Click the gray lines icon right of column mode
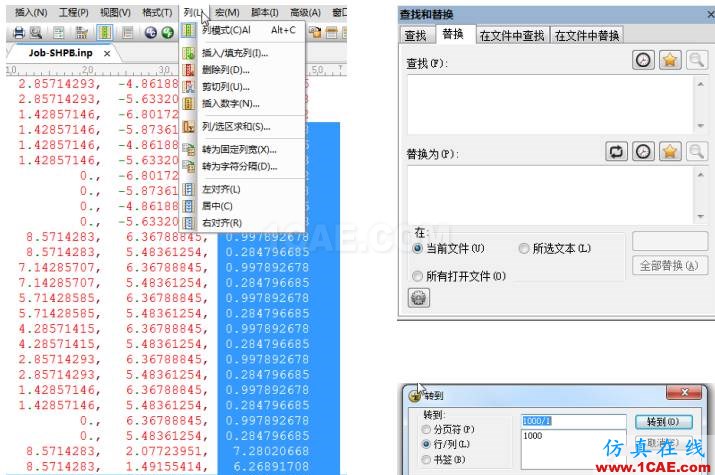 pyautogui.click(x=127, y=32)
